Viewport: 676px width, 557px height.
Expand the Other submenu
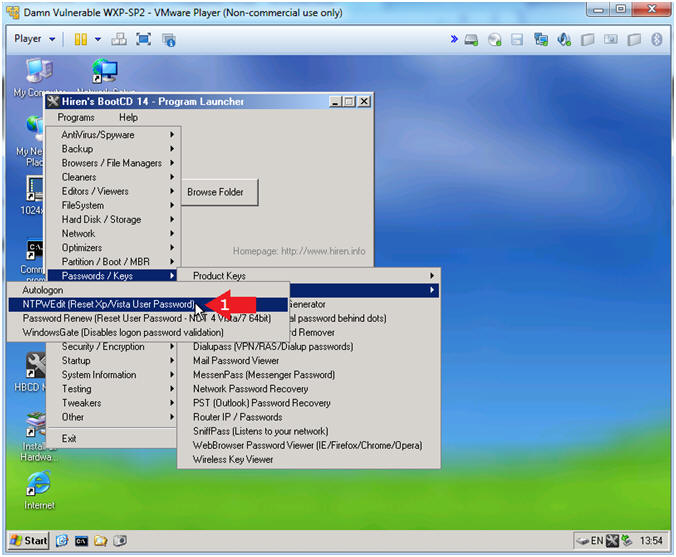pyautogui.click(x=113, y=417)
